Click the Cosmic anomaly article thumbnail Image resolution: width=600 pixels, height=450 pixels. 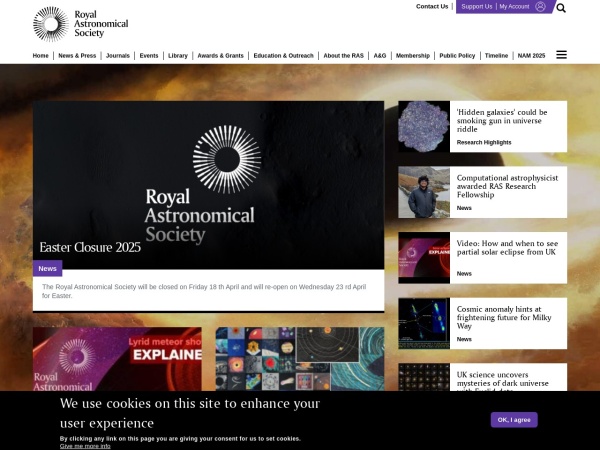tap(424, 324)
